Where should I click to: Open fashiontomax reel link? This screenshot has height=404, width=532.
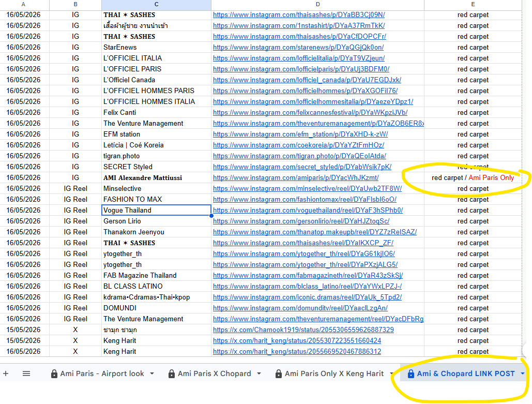305,200
